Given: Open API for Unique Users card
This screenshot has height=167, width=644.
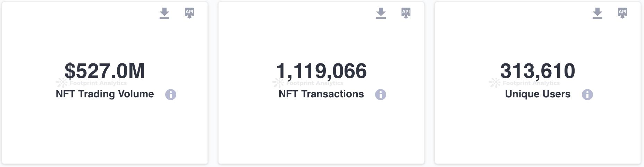Looking at the screenshot, I should pyautogui.click(x=622, y=13).
